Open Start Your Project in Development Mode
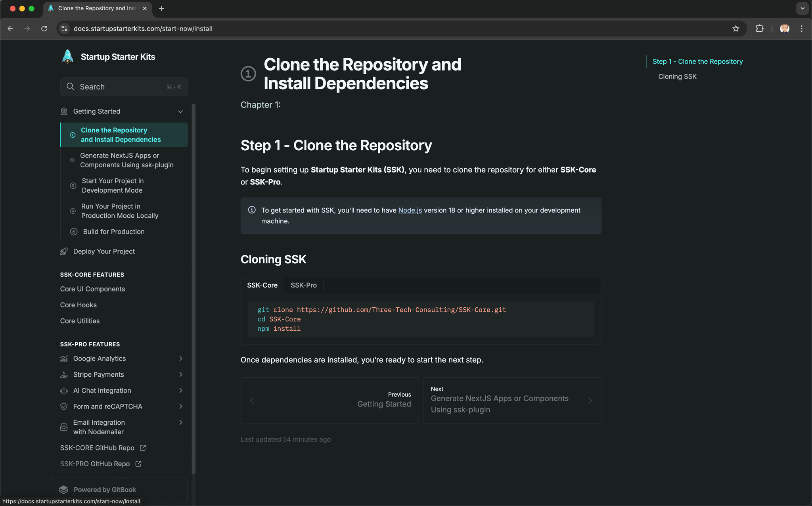The width and height of the screenshot is (812, 506). [124, 186]
